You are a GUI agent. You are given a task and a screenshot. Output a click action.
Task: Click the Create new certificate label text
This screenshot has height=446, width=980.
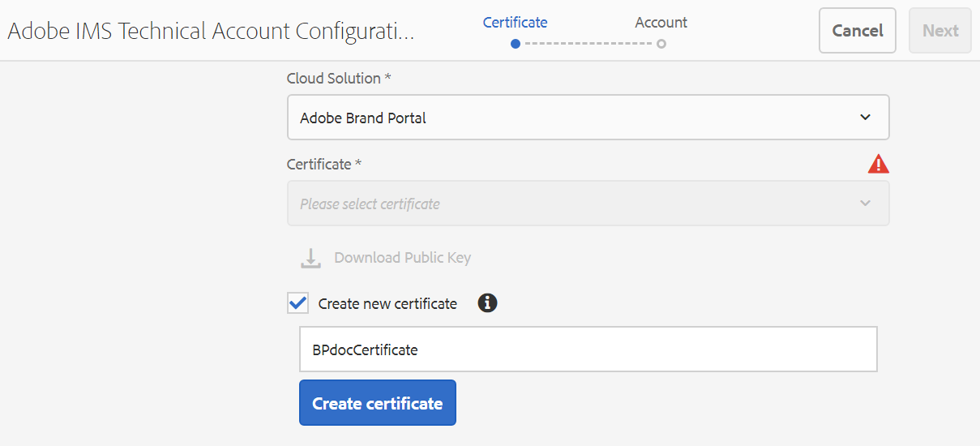tap(387, 304)
